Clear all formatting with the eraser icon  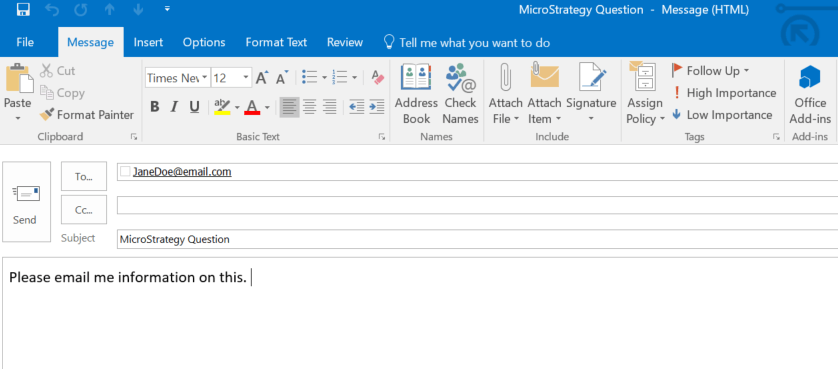click(377, 78)
